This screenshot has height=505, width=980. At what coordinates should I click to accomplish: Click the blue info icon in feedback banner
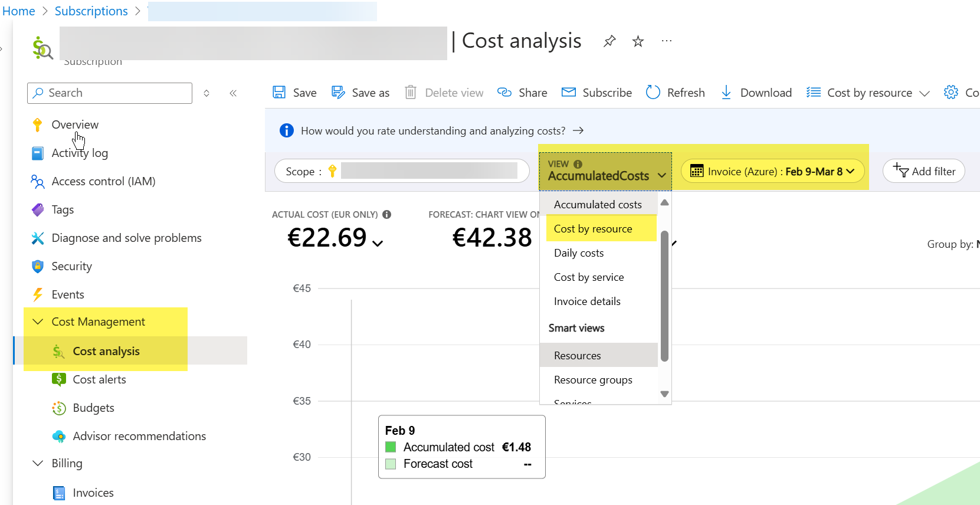point(287,130)
